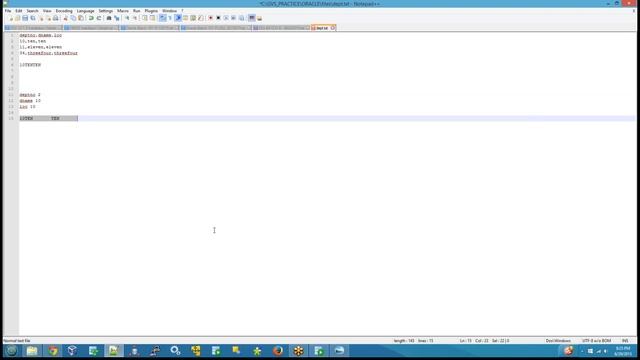Click the Copy toolbar icon

[x=73, y=18]
